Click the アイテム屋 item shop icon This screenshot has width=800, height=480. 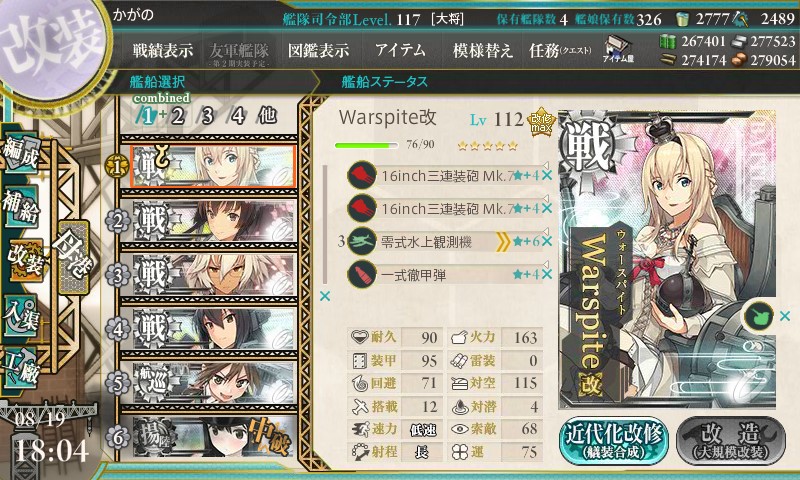coord(617,49)
